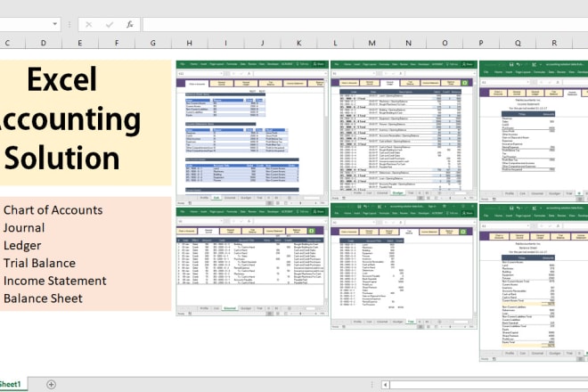
Task: Click the 'Excel Accounting Solution' title text box
Action: (86, 123)
